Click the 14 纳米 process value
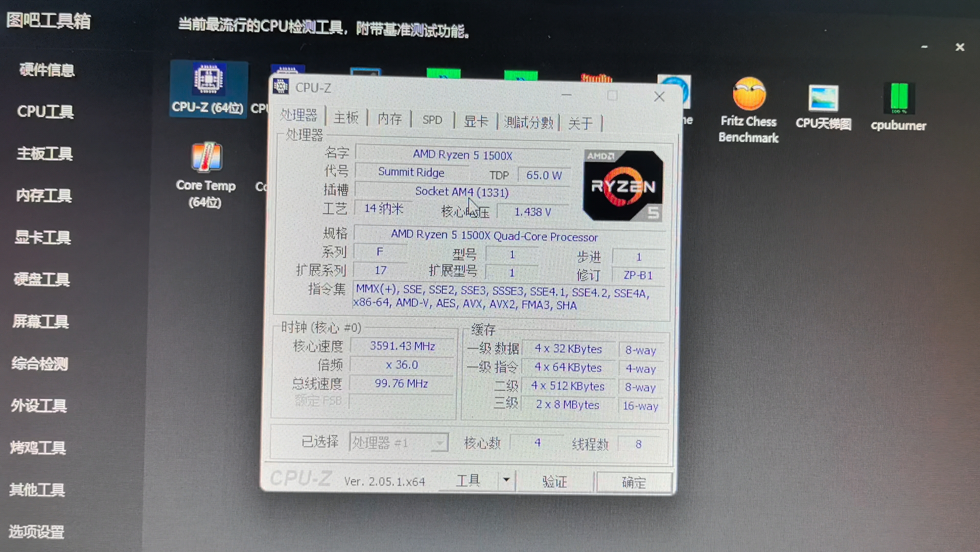 point(383,209)
